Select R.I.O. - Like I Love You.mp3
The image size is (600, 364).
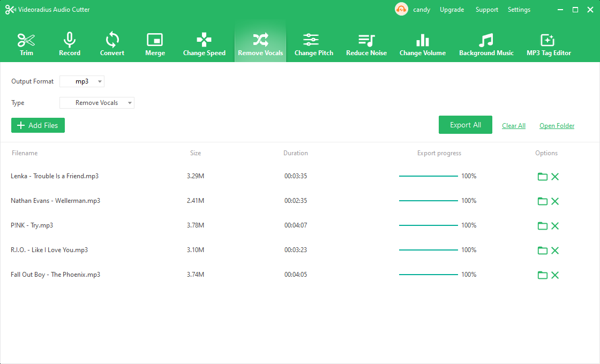tap(49, 250)
